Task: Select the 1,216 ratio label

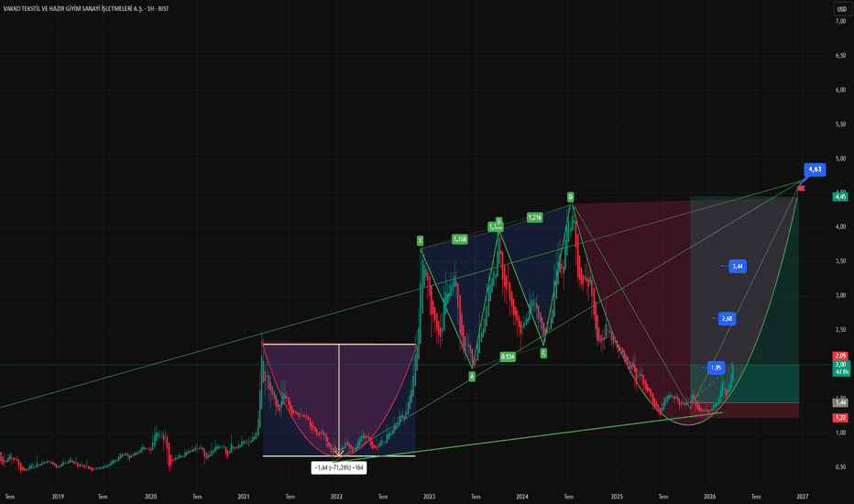Action: click(x=535, y=217)
